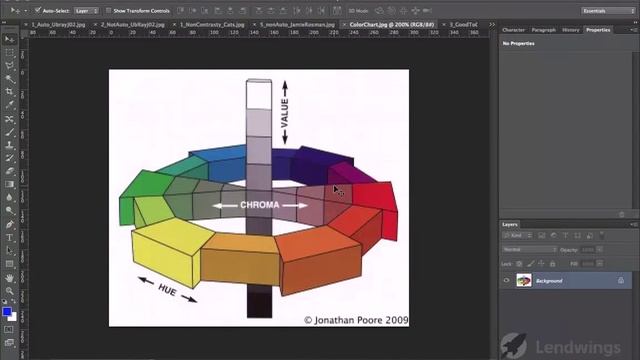The height and width of the screenshot is (360, 640).
Task: Select the Move tool in the toolbox
Action: (x=9, y=39)
